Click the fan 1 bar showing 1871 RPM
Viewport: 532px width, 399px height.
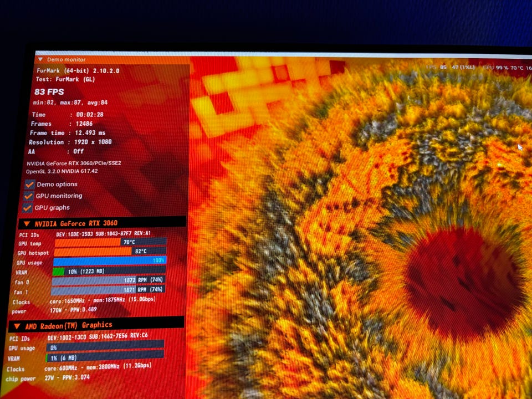click(108, 290)
